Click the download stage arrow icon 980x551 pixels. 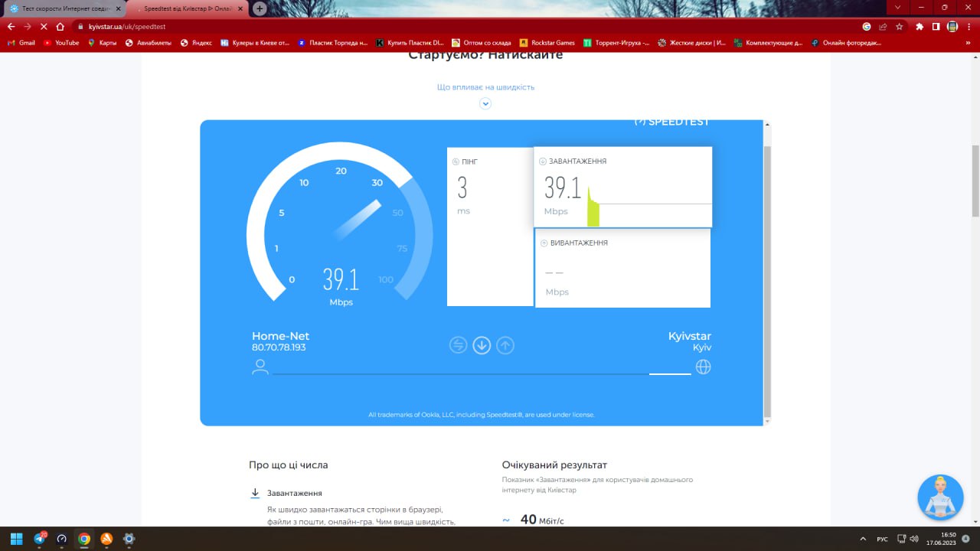coord(482,345)
